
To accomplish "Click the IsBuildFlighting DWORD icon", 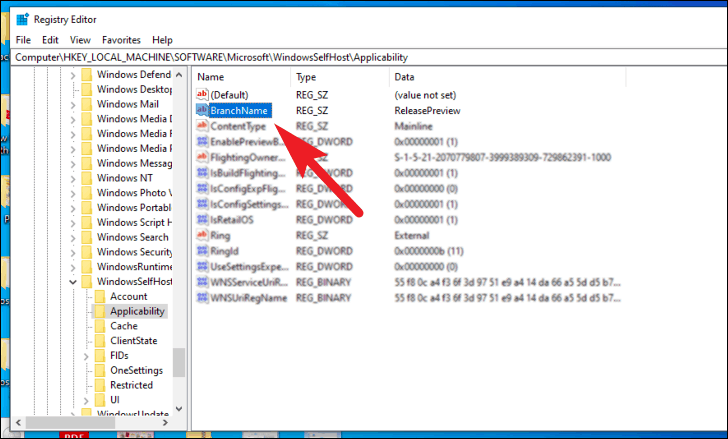I will (x=202, y=173).
